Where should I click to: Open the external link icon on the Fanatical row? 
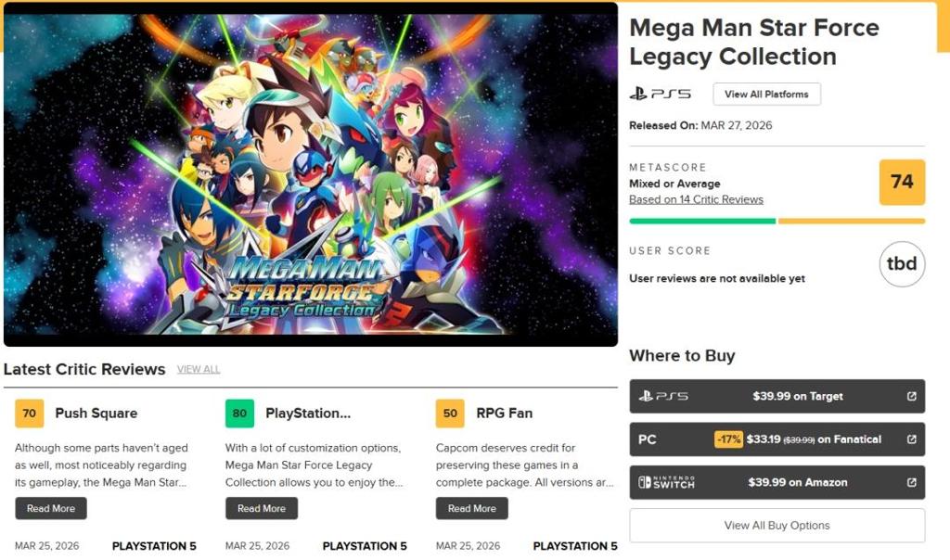click(910, 439)
